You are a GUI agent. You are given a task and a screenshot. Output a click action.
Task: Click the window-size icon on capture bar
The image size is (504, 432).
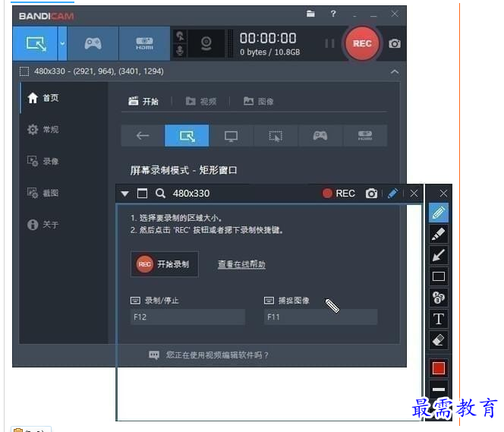point(142,194)
